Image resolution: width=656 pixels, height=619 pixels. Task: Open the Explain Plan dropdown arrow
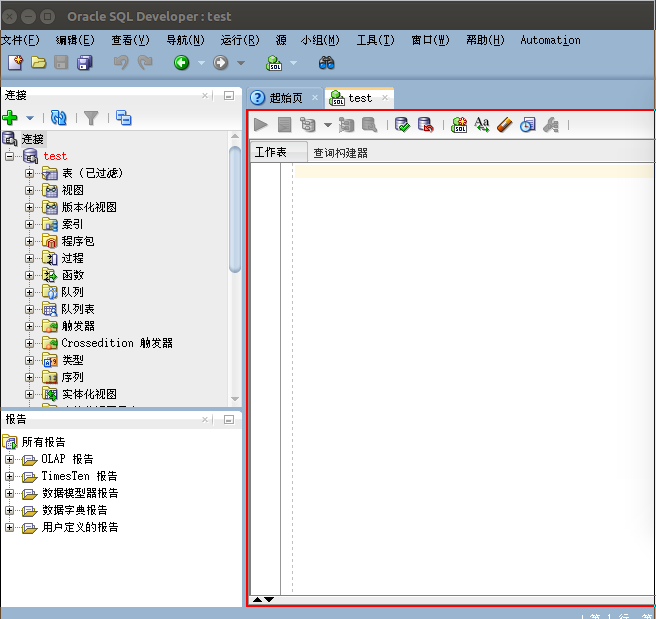328,125
